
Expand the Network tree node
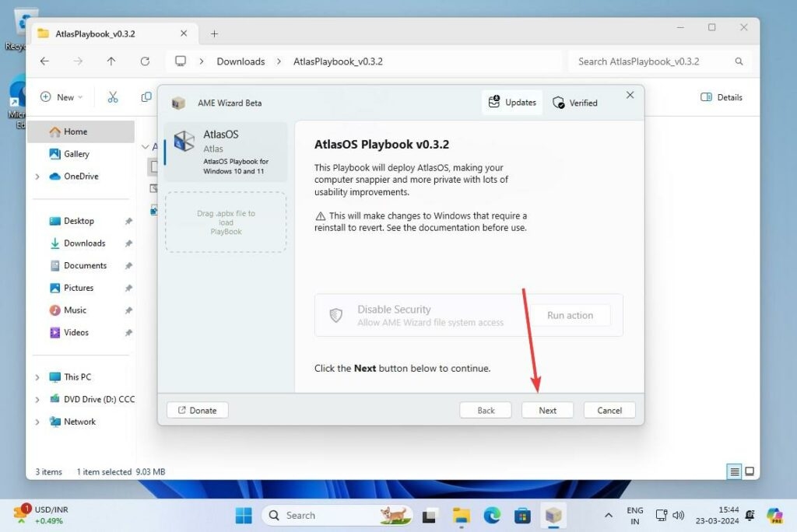(37, 422)
